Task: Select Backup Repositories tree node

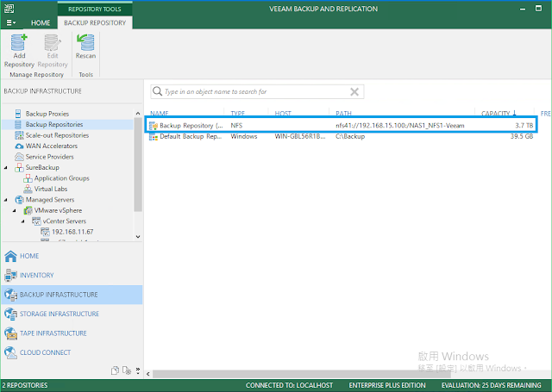Action: point(53,124)
